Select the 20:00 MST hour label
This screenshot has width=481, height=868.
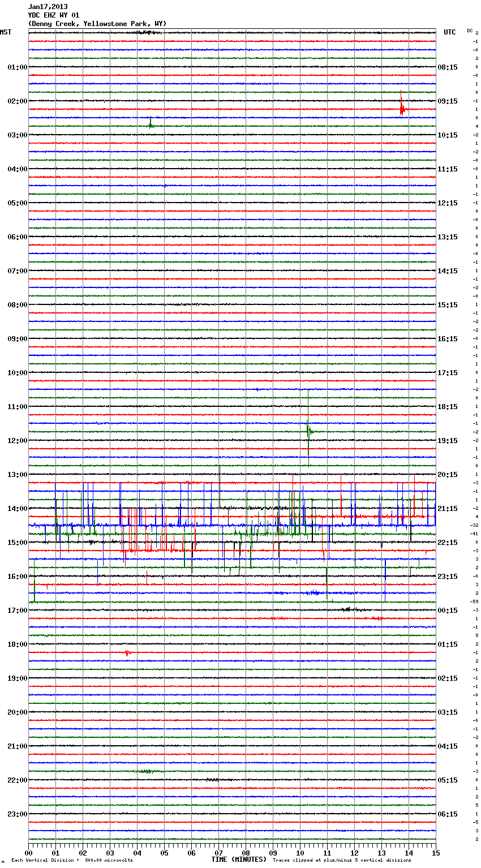point(17,712)
